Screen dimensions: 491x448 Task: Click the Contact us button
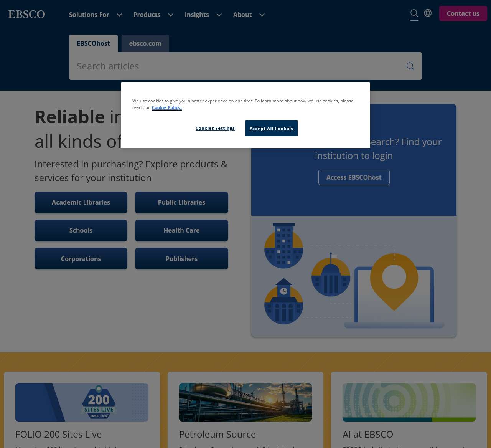[463, 13]
